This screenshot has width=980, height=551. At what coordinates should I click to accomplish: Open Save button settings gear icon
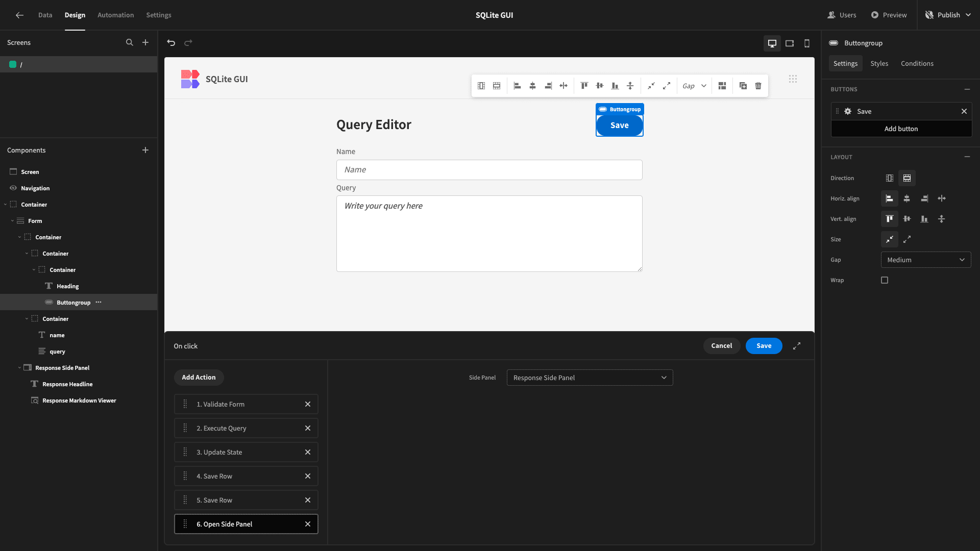[848, 111]
